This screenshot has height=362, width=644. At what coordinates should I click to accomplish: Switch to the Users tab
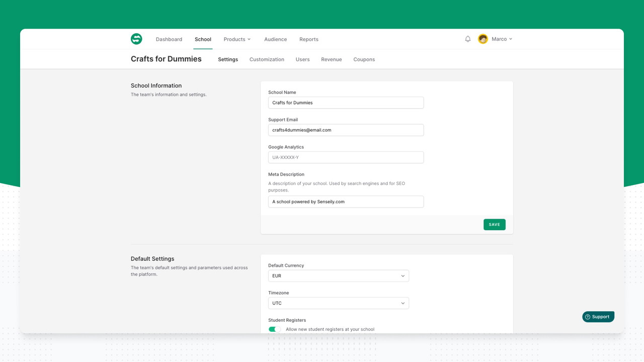(x=302, y=59)
